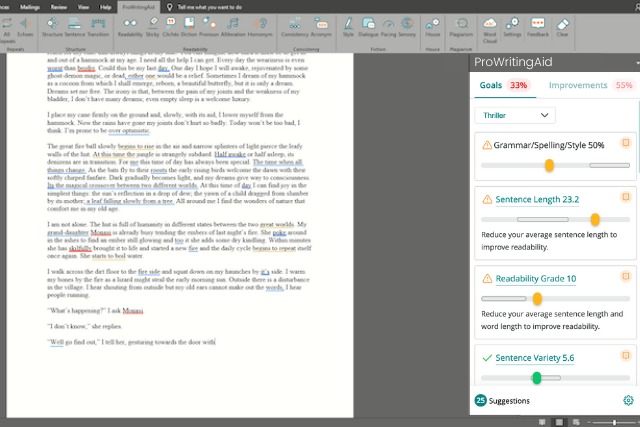
Task: Open the Thriller document type dropdown
Action: [x=515, y=115]
